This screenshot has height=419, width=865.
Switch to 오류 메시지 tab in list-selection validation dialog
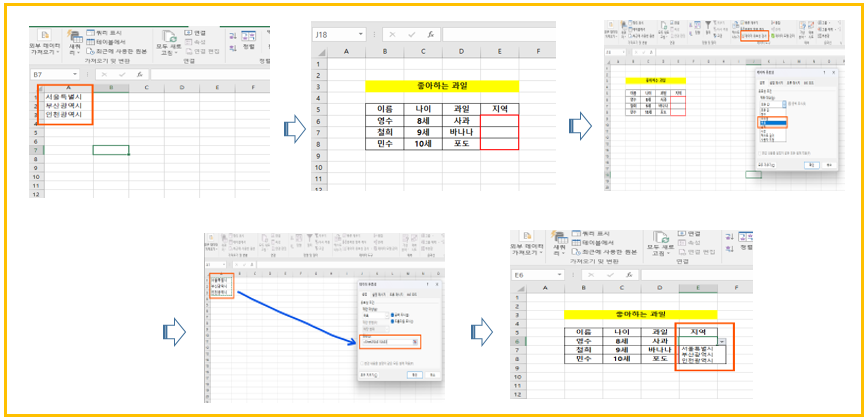pyautogui.click(x=793, y=83)
